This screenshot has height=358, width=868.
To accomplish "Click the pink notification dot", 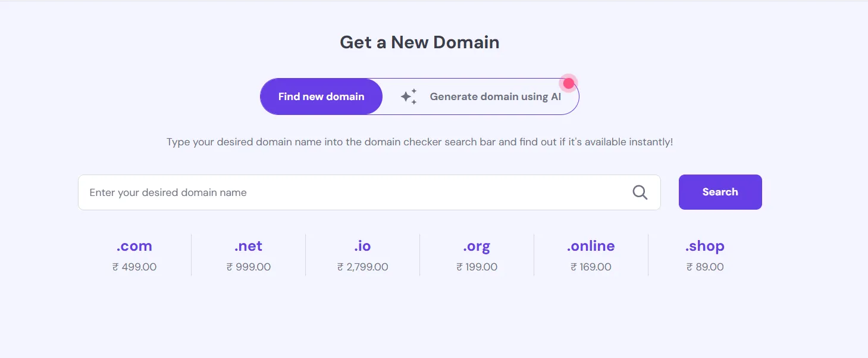I will point(569,83).
